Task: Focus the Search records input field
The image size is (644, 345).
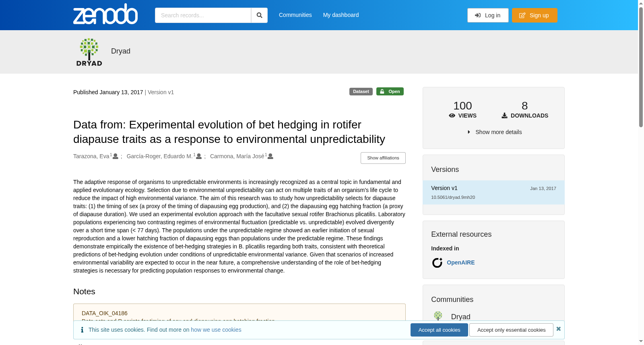Action: (203, 15)
